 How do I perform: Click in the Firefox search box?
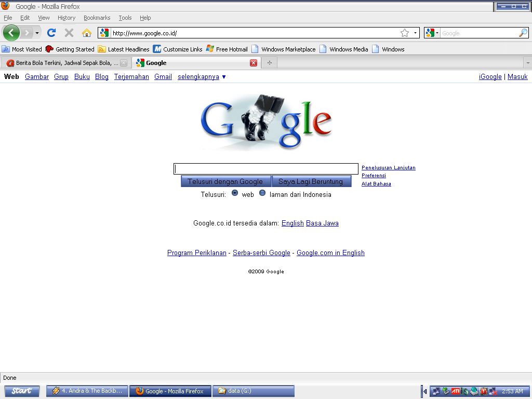pos(479,33)
